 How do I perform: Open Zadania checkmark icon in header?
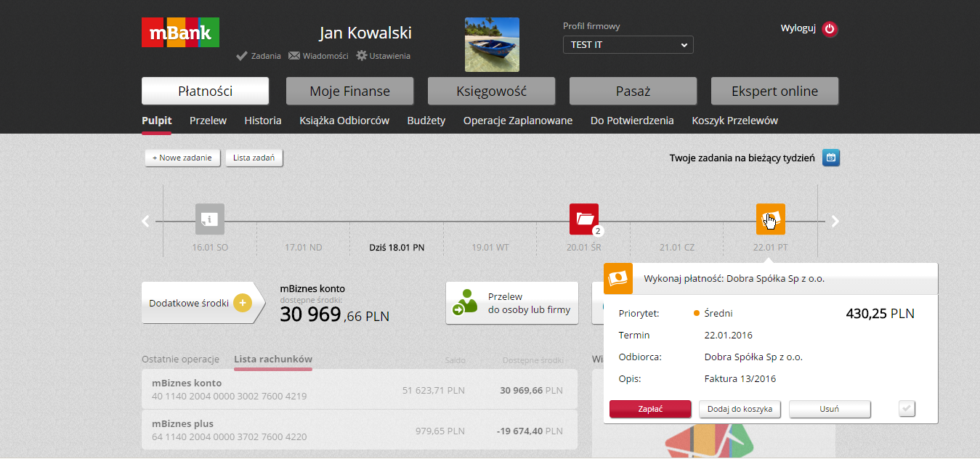[242, 56]
